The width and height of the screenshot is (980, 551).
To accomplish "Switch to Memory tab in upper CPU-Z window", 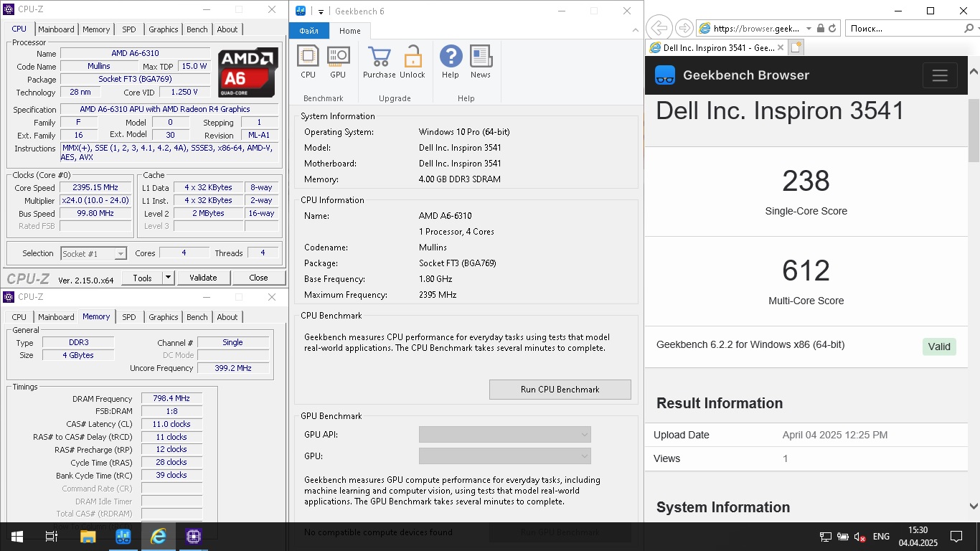I will pos(96,29).
